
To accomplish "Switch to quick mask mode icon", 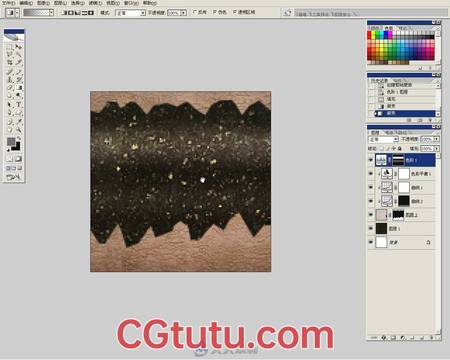I will click(18, 159).
